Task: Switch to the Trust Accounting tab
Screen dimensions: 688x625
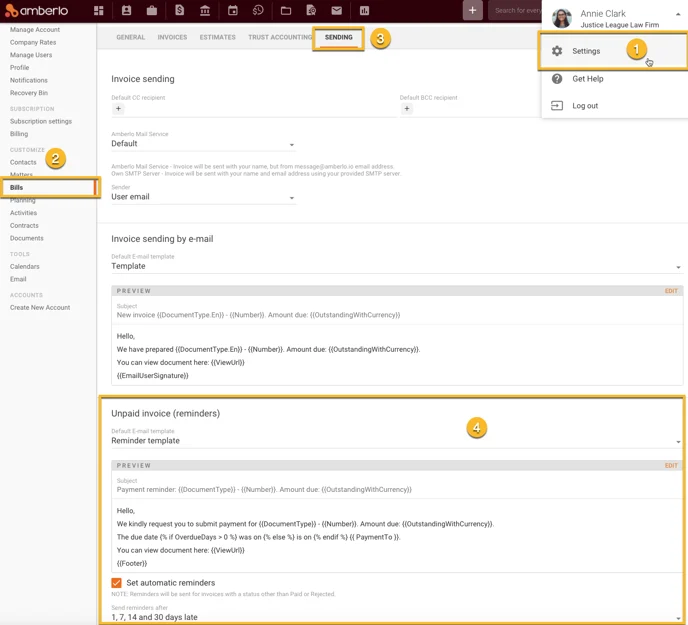Action: click(280, 37)
